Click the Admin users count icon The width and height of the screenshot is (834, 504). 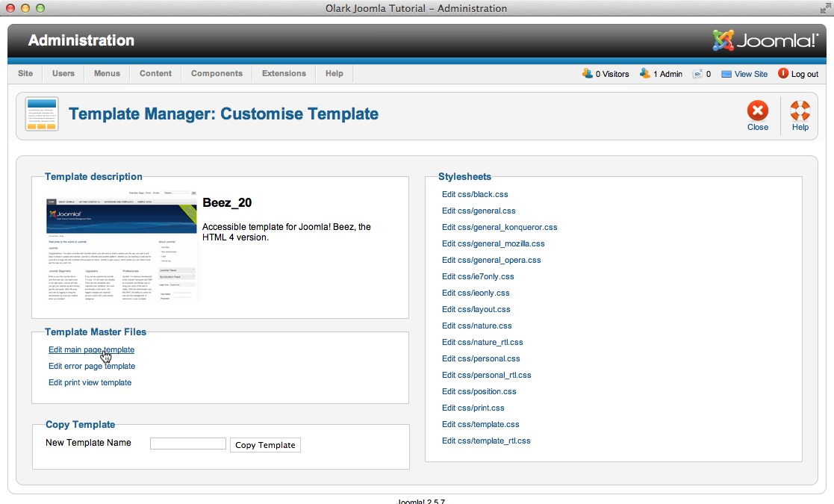pyautogui.click(x=645, y=73)
